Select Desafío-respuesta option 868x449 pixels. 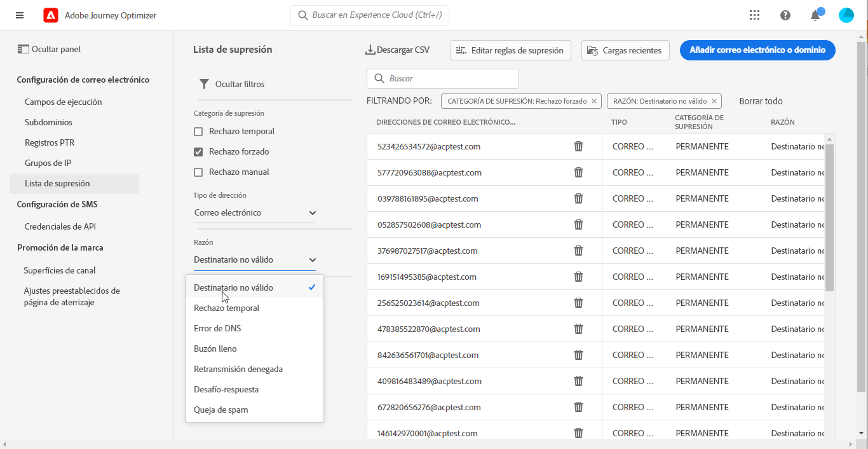[x=255, y=389]
